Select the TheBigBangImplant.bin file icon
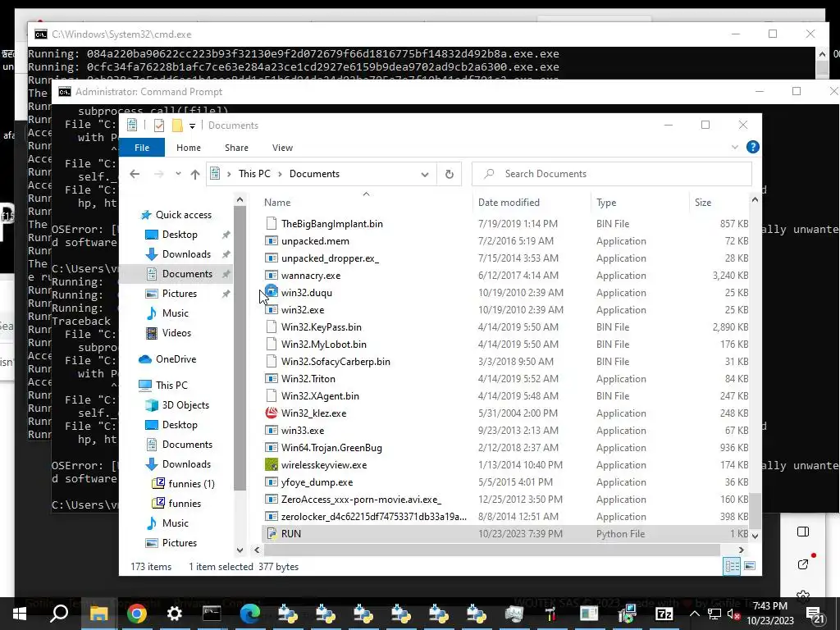This screenshot has width=840, height=630. (272, 223)
